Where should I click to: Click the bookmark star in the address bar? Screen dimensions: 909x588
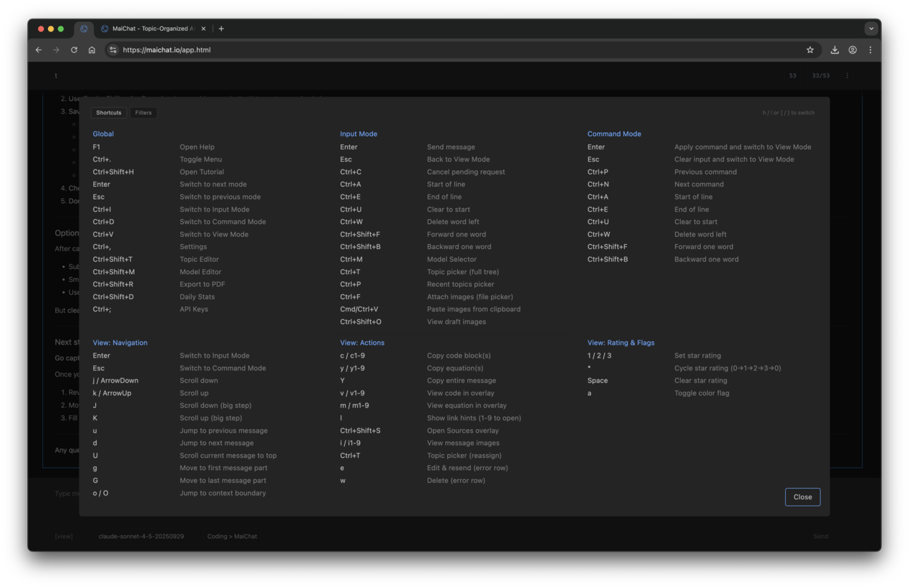coord(810,50)
